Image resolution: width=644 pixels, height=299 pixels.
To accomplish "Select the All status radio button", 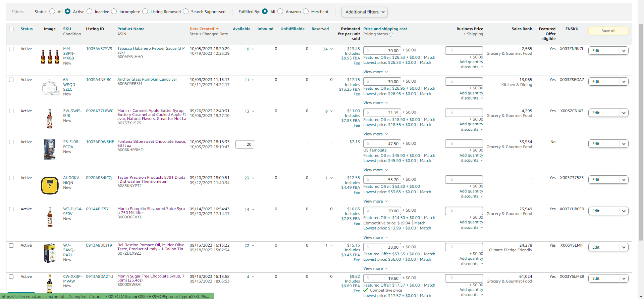I will click(x=52, y=11).
